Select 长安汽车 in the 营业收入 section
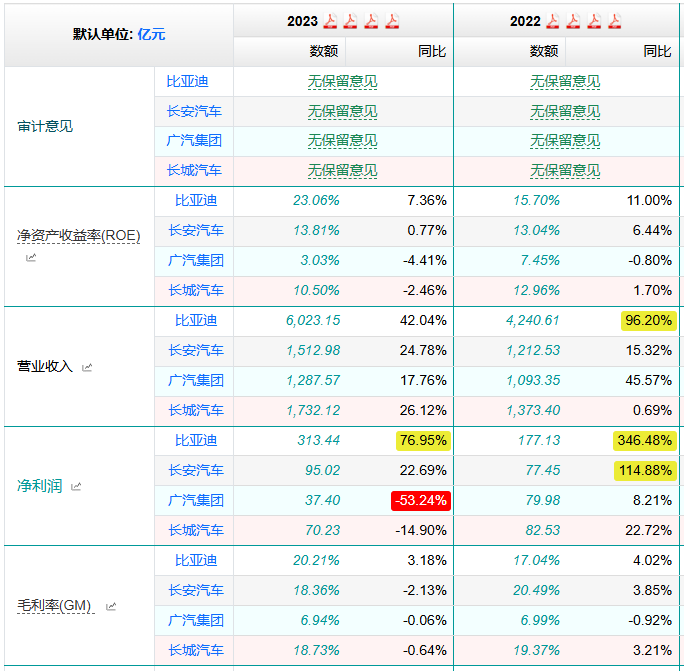This screenshot has height=671, width=684. pyautogui.click(x=195, y=350)
